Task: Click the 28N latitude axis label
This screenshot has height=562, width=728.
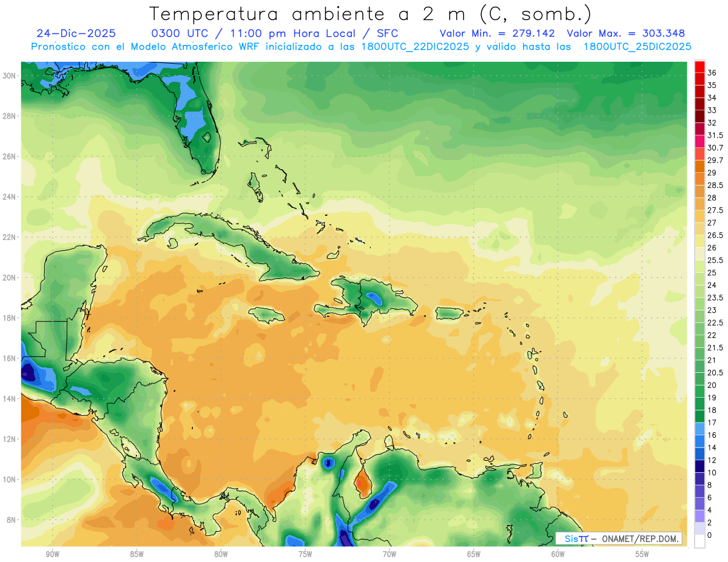Action: point(9,116)
